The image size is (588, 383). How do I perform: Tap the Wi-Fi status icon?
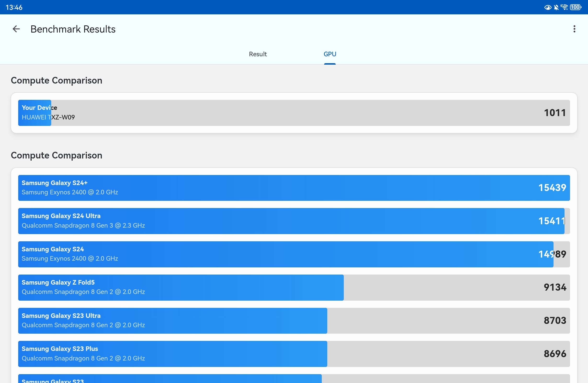point(564,7)
